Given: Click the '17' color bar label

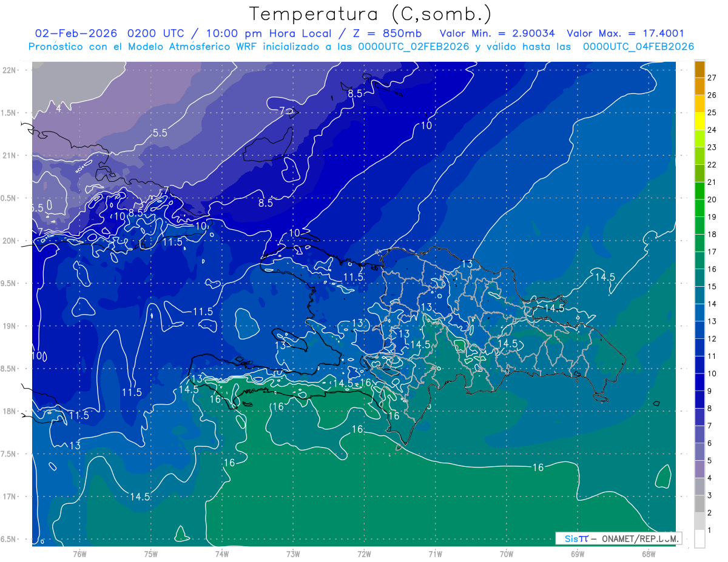Looking at the screenshot, I should click(x=712, y=252).
